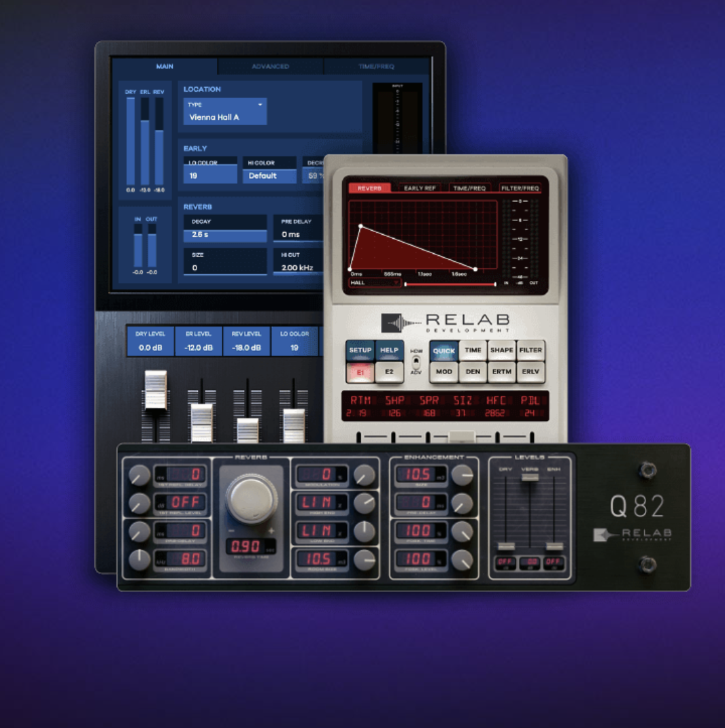
Task: Click the upper screw on the Q82 faceplate
Action: pos(647,470)
